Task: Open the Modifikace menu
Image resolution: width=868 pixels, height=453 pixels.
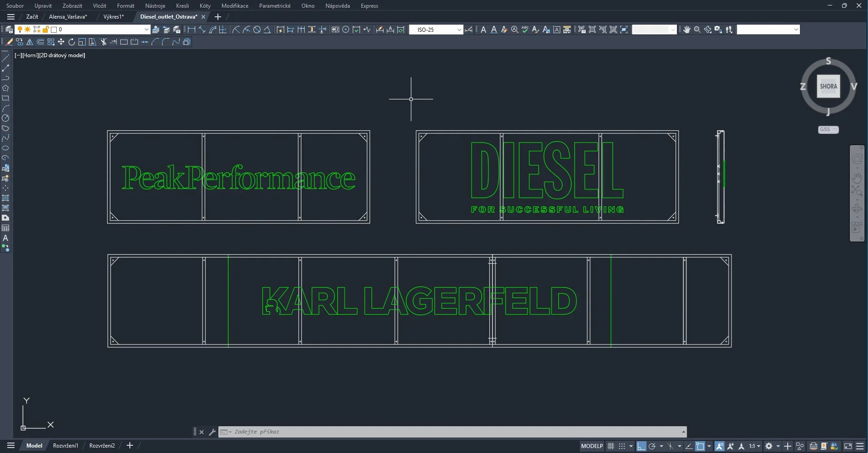Action: [235, 6]
